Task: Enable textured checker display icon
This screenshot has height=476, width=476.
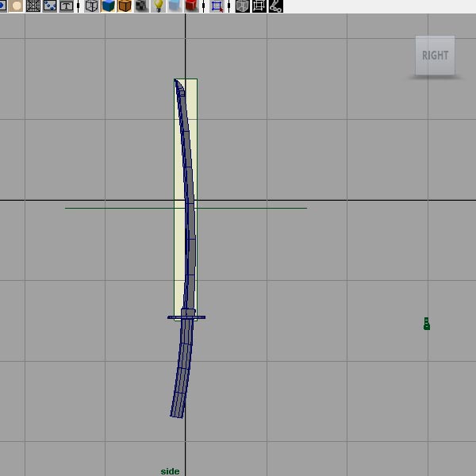Action: 141,6
